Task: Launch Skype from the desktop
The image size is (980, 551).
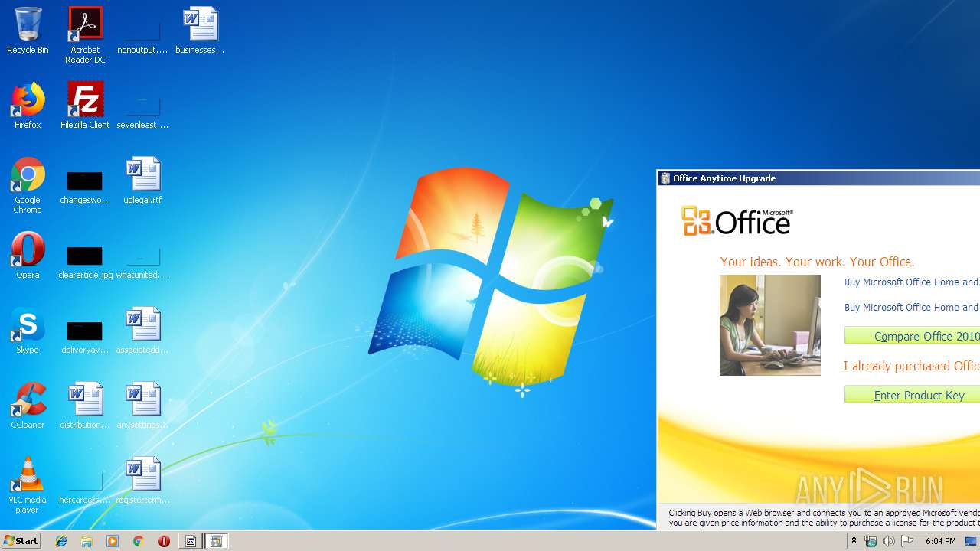Action: (28, 331)
